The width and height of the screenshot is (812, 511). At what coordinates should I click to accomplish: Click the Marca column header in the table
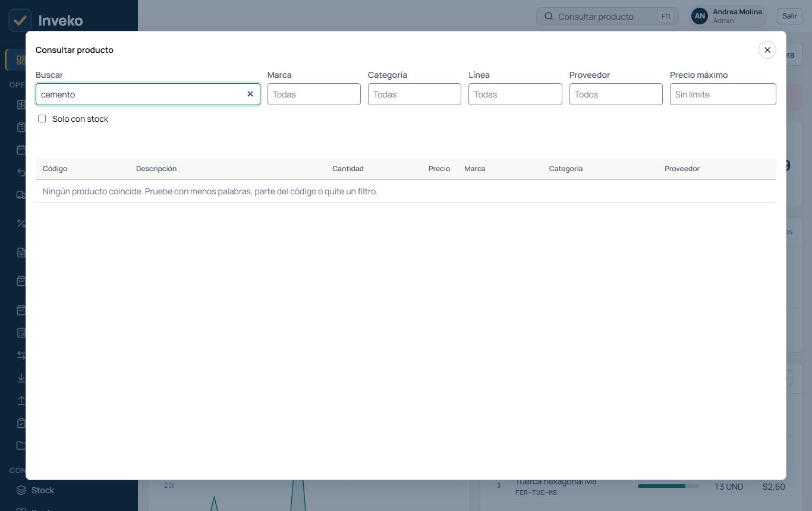tap(475, 169)
